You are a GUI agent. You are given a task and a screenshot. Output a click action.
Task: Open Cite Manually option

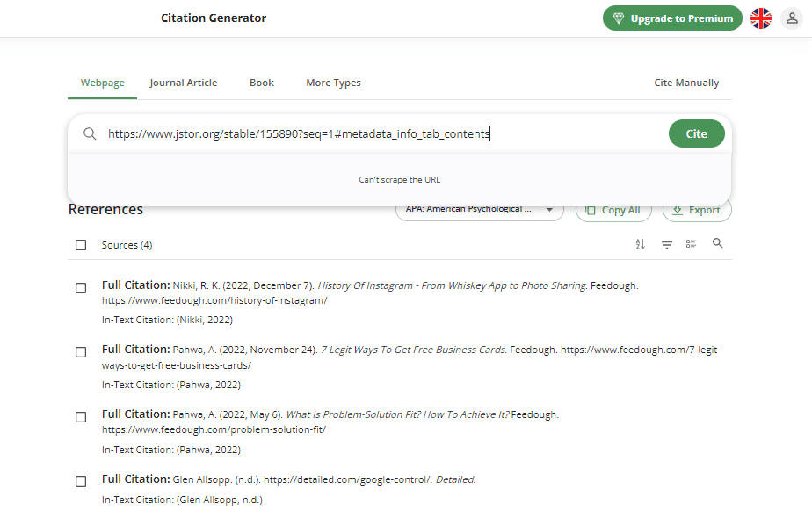click(x=686, y=82)
